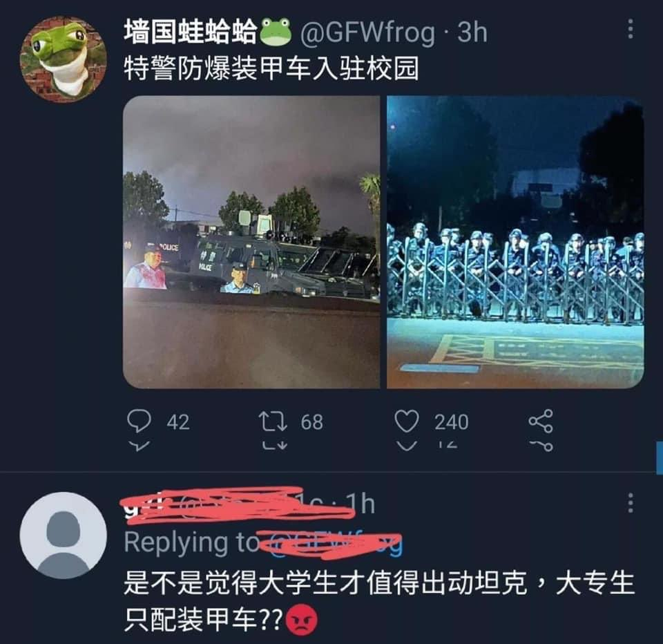
Task: Open the 墙国蛙蛤蛤 display name
Action: click(191, 32)
